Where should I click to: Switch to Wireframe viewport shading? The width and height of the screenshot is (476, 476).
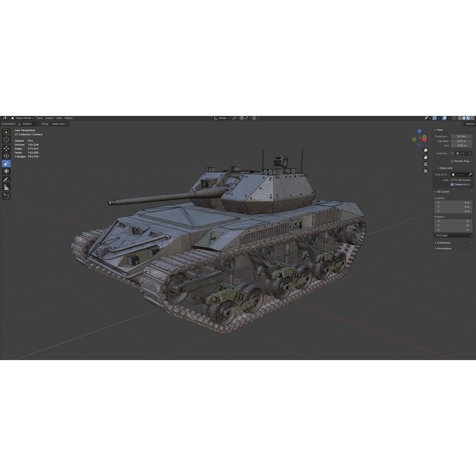[x=460, y=118]
